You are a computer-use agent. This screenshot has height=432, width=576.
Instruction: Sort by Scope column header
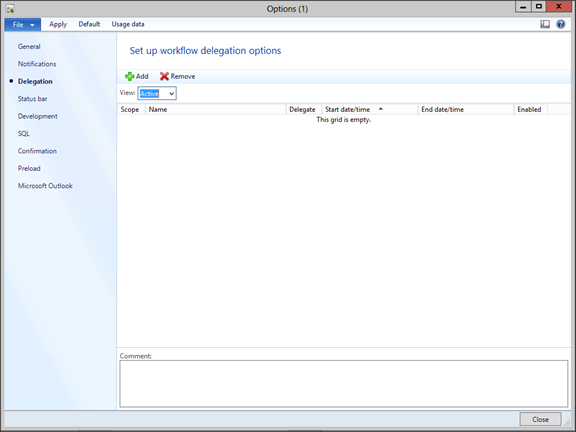point(131,109)
